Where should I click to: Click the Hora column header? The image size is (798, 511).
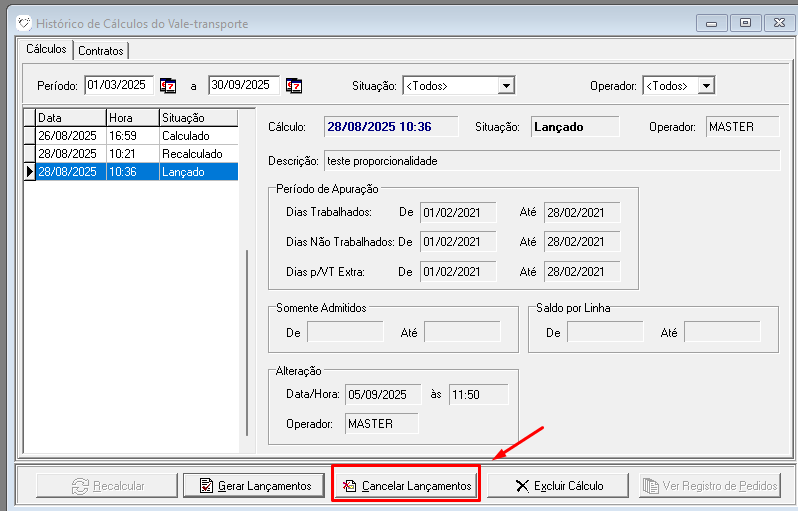click(x=132, y=118)
